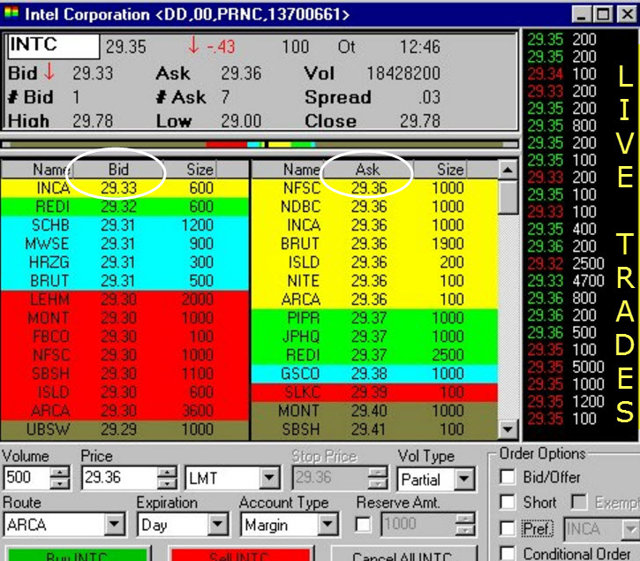Click the live trade 29.32 2500
Image resolution: width=640 pixels, height=561 pixels.
coord(566,263)
